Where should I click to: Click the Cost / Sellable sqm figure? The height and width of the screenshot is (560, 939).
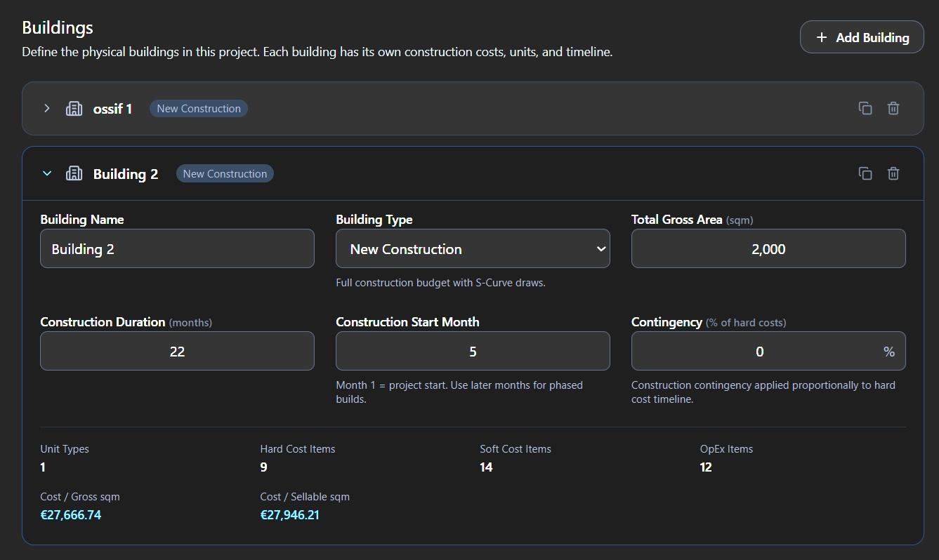point(289,514)
